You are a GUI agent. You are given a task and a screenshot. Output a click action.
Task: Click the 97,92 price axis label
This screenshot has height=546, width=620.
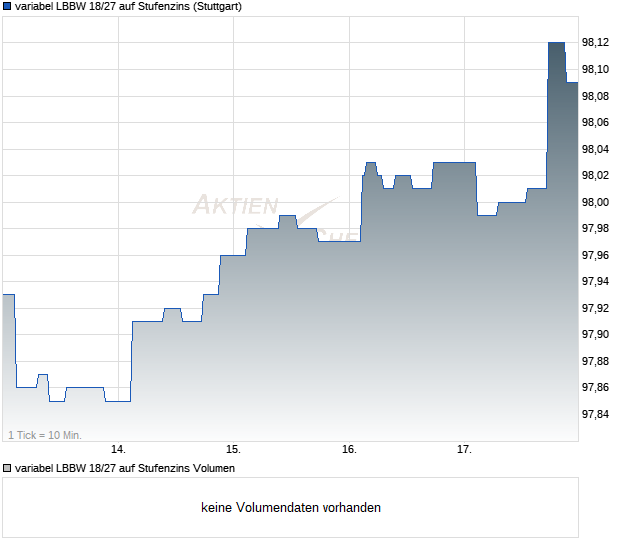point(595,308)
